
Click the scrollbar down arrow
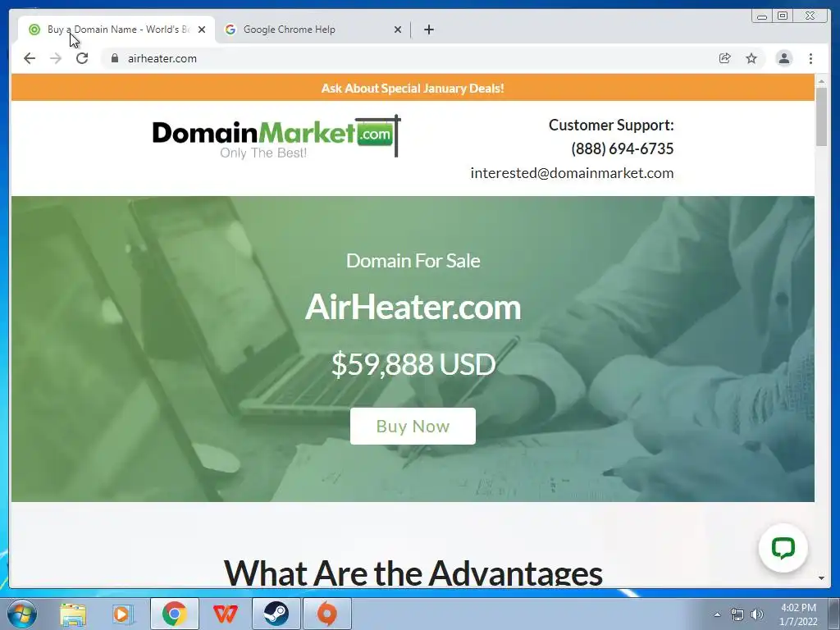point(821,578)
